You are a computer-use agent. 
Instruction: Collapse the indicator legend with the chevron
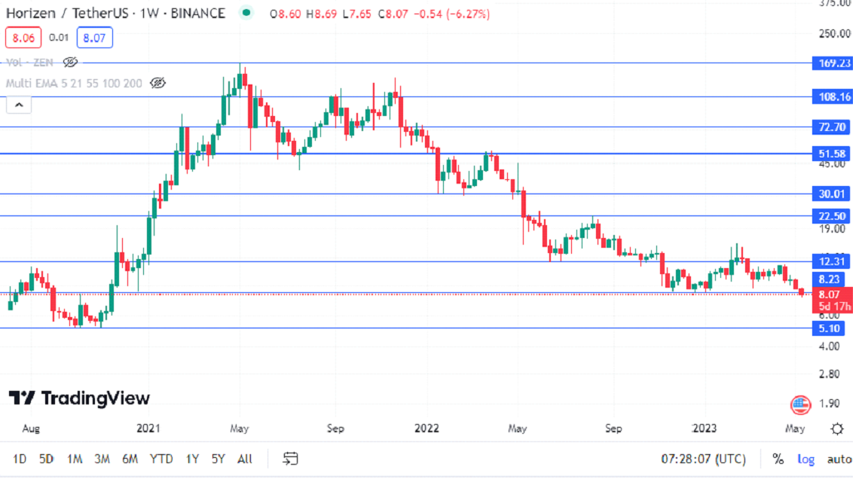(x=19, y=105)
